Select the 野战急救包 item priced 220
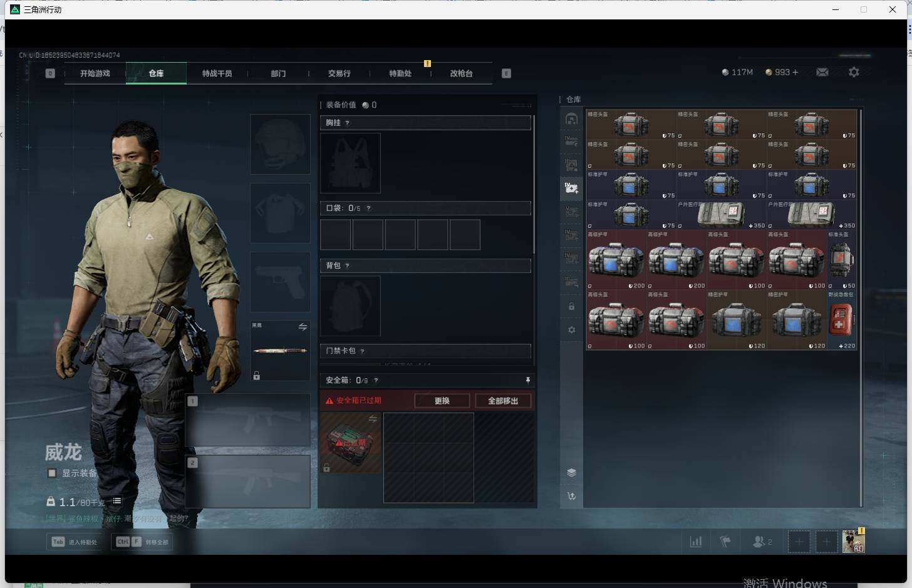Screen dimensions: 912x588 pyautogui.click(x=842, y=319)
